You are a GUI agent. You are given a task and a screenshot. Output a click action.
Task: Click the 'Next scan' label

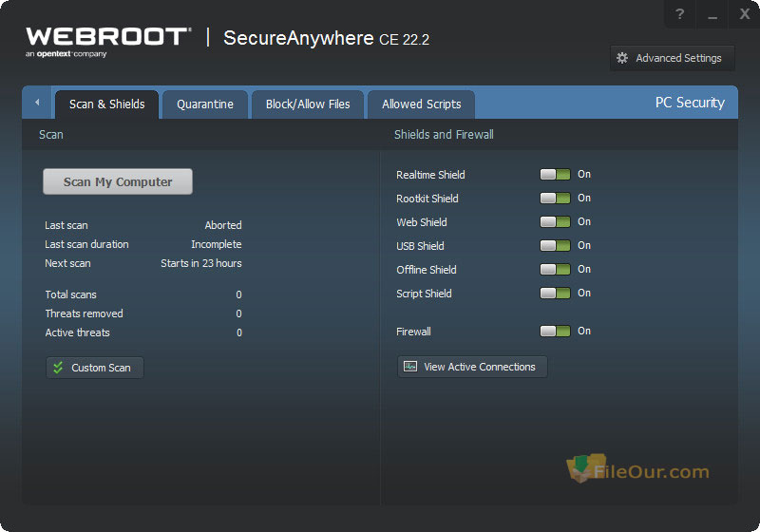(67, 263)
